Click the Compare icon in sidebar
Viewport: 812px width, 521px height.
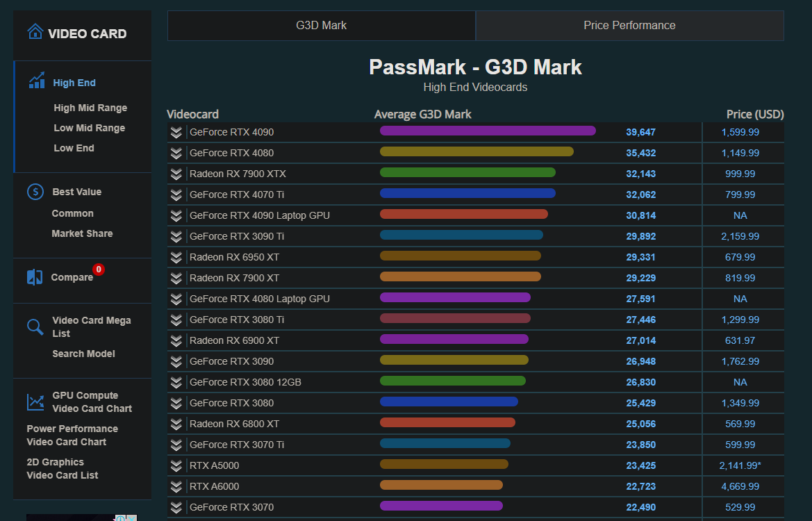pos(35,277)
